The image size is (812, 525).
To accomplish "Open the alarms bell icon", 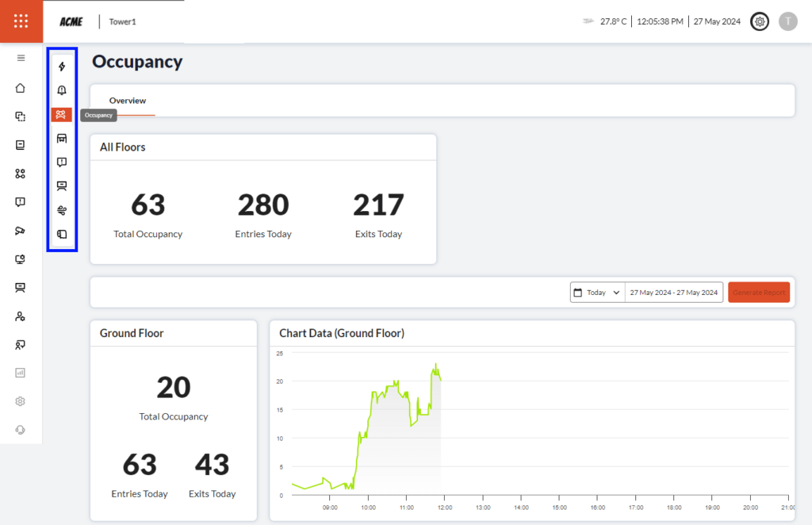I will click(62, 90).
